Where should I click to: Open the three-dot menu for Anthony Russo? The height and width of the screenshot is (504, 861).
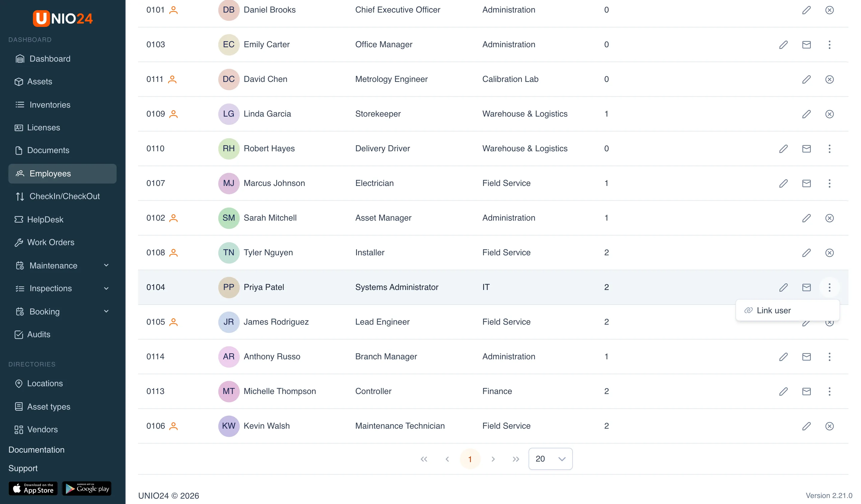(x=829, y=357)
